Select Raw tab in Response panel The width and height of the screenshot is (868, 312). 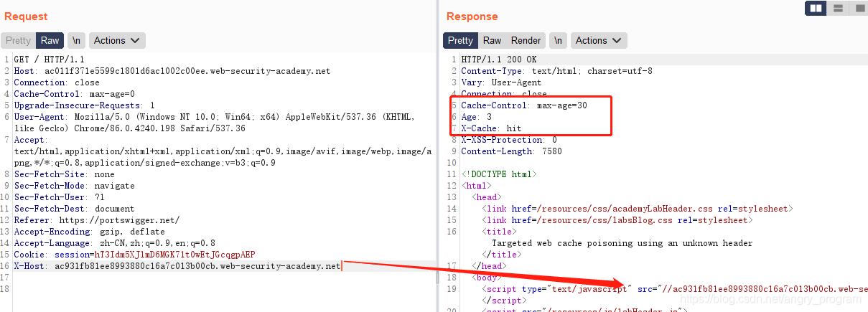tap(492, 41)
